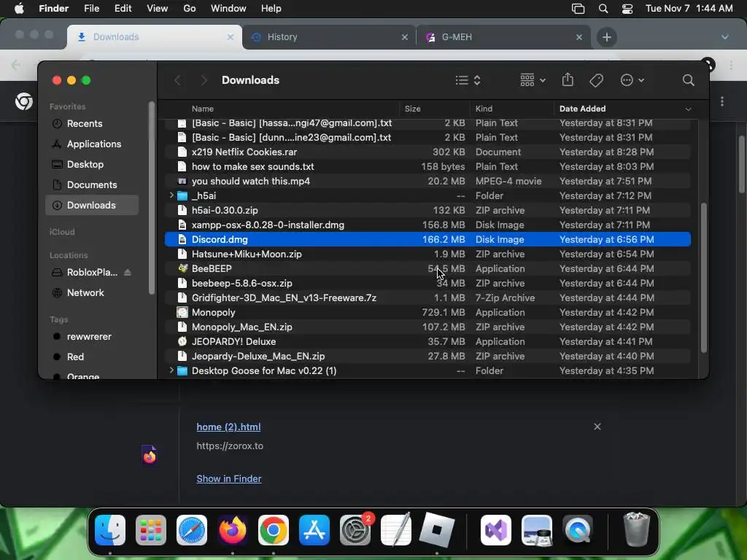The width and height of the screenshot is (747, 560).
Task: Toggle Date Added sort order chevron
Action: point(688,109)
